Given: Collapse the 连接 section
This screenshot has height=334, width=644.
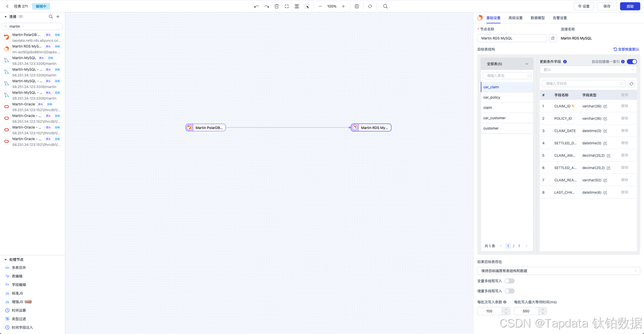Looking at the screenshot, I should pos(6,17).
